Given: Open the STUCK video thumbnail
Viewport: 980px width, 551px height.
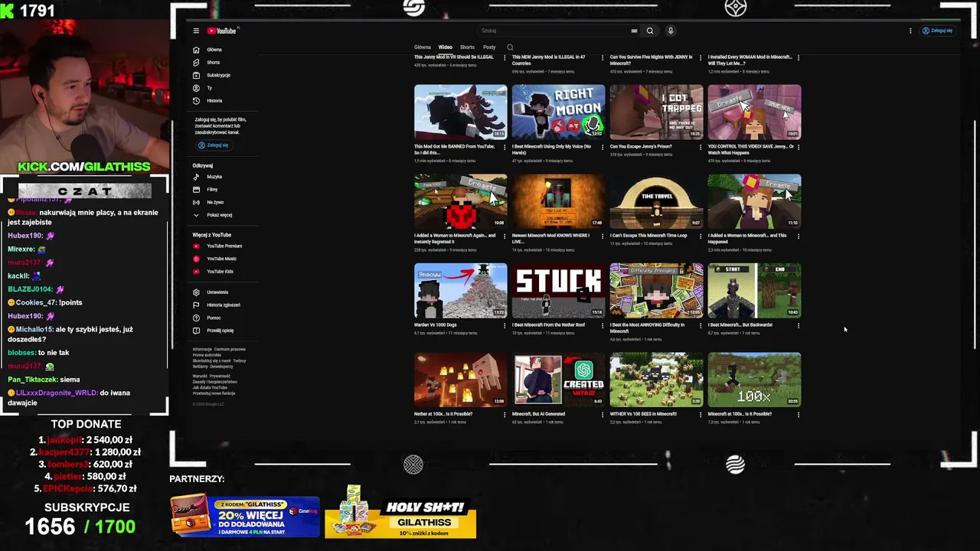Looking at the screenshot, I should (x=558, y=291).
